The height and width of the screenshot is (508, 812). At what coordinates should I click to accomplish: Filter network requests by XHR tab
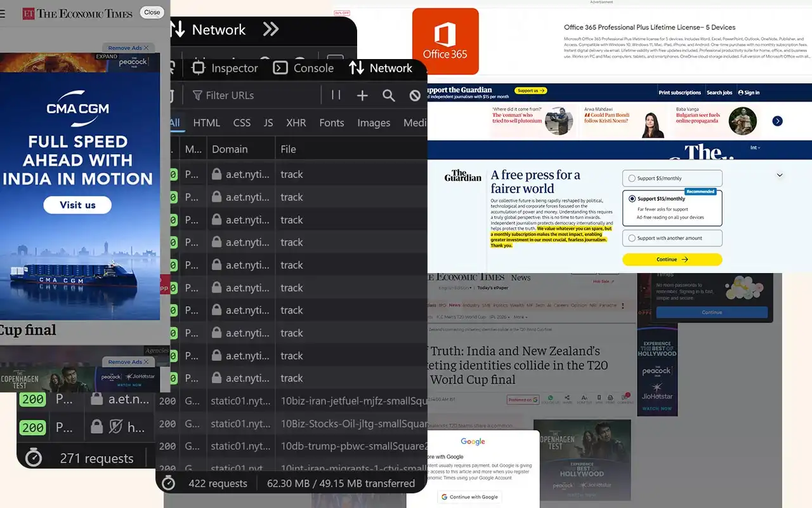click(296, 123)
